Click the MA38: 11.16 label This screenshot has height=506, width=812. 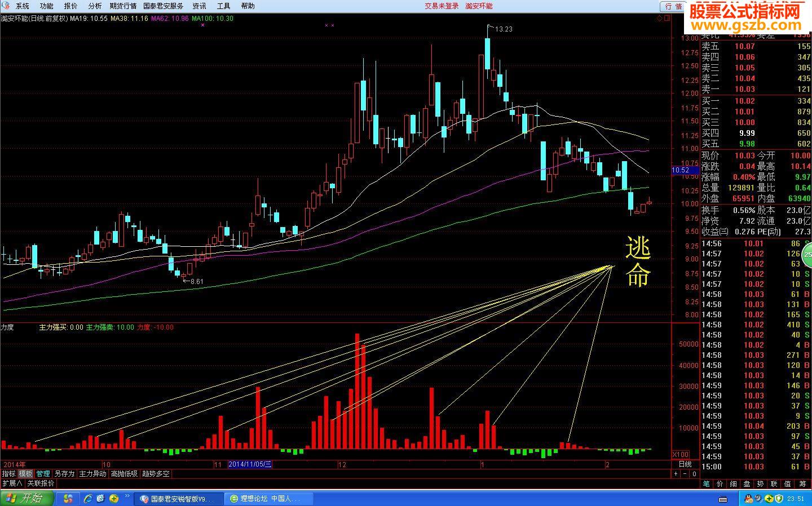point(129,19)
